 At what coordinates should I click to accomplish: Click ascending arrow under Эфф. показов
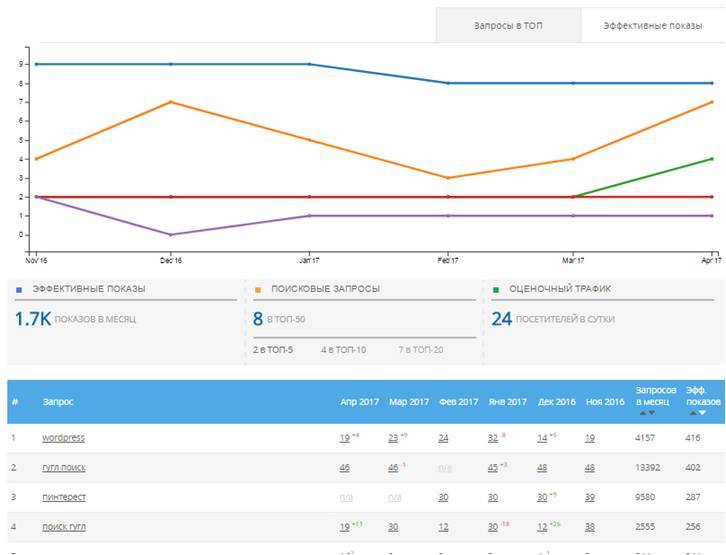694,412
